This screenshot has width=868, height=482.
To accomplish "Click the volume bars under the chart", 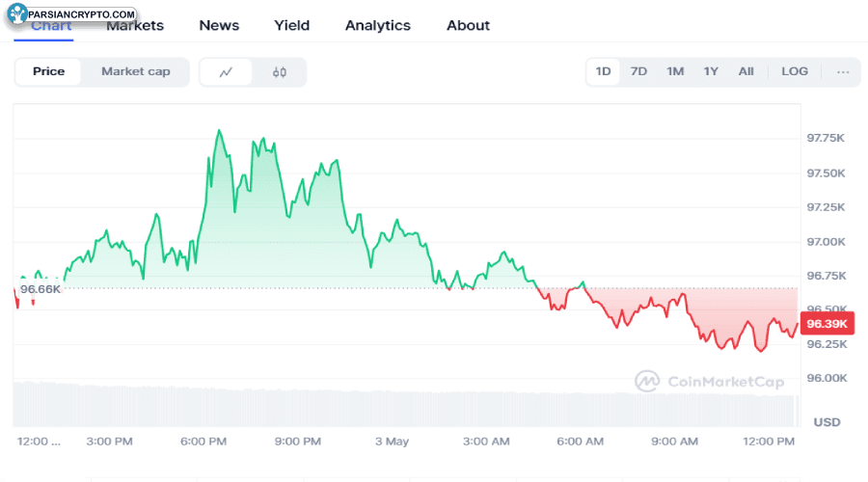I will 406,405.
